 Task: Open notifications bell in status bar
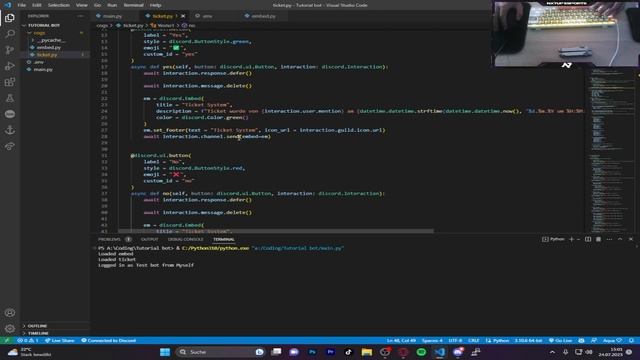point(631,340)
